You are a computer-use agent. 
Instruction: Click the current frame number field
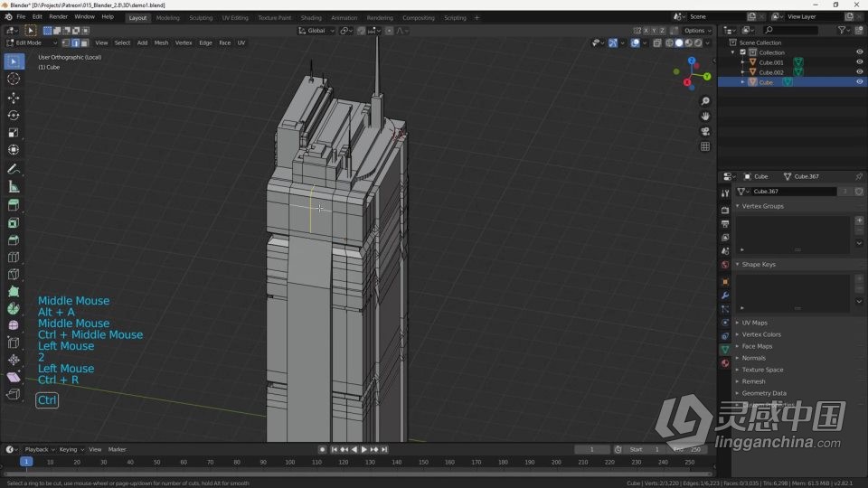pos(591,450)
